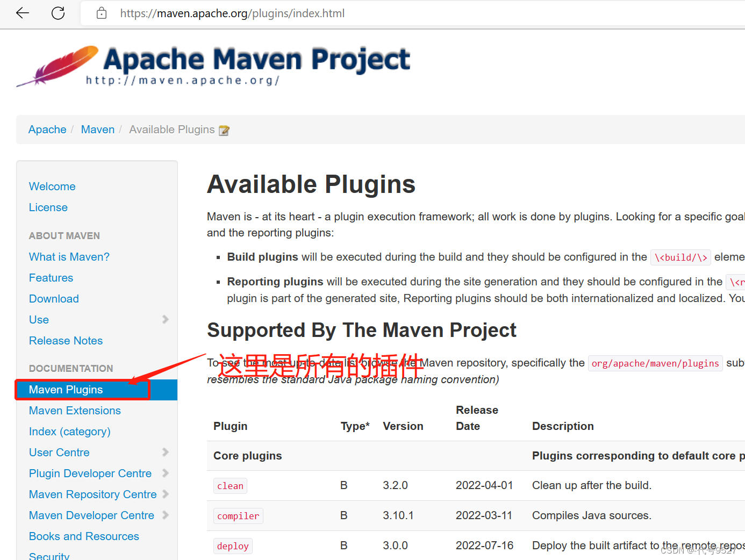Go back with the browser back arrow
Image resolution: width=745 pixels, height=560 pixels.
click(23, 13)
